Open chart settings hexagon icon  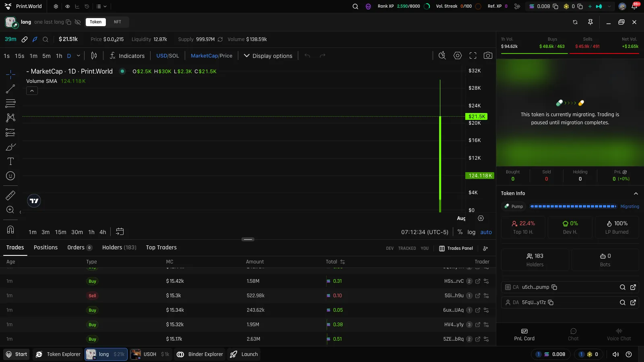point(458,56)
